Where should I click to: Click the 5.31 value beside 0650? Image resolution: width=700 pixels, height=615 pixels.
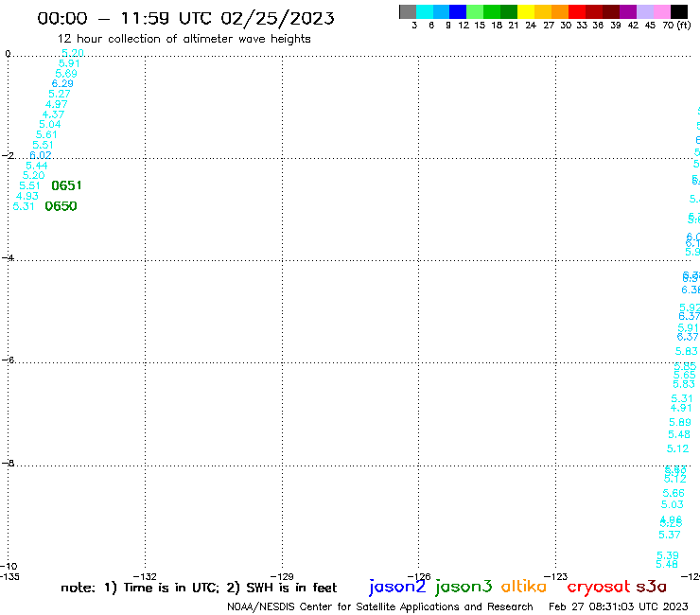click(24, 206)
